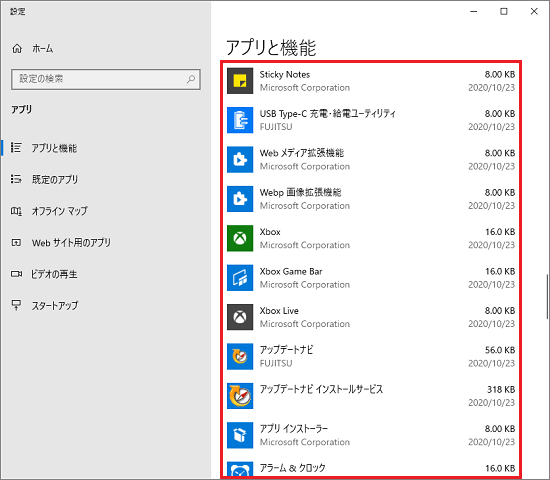Click the ビデオの再生 sidebar icon
This screenshot has width=550, height=480.
click(x=16, y=274)
